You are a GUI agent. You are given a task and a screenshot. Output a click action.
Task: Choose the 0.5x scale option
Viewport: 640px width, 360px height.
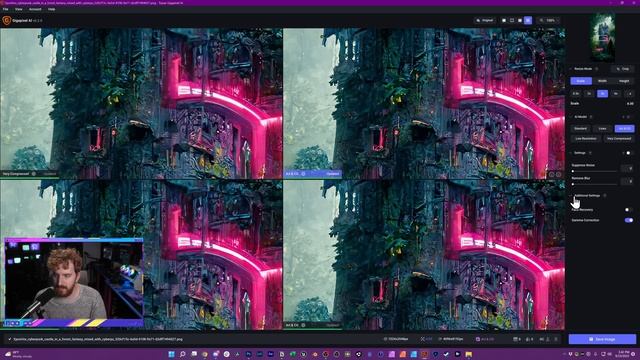[x=576, y=93]
